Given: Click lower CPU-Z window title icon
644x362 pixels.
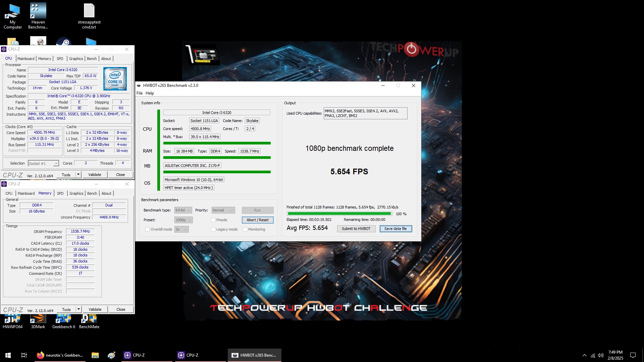Looking at the screenshot, I should [4, 184].
